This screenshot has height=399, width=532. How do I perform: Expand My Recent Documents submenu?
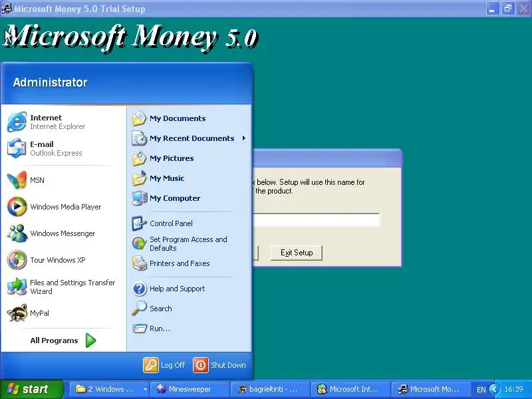(190, 138)
